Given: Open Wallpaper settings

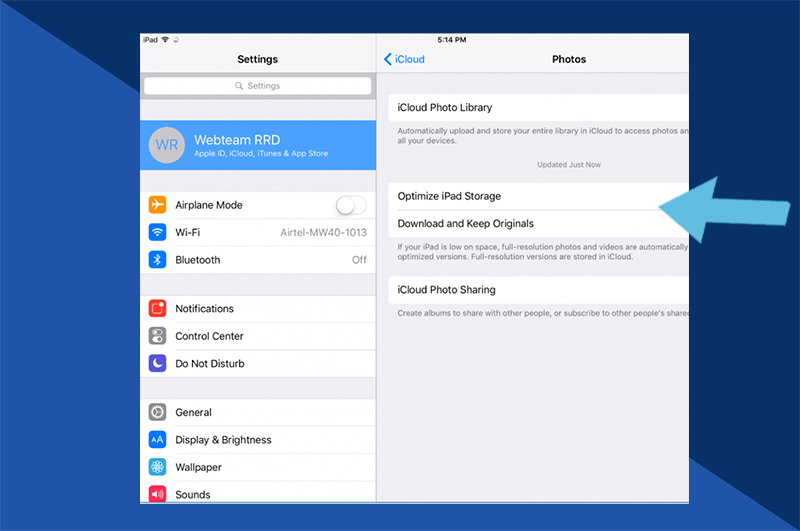Looking at the screenshot, I should pyautogui.click(x=258, y=467).
